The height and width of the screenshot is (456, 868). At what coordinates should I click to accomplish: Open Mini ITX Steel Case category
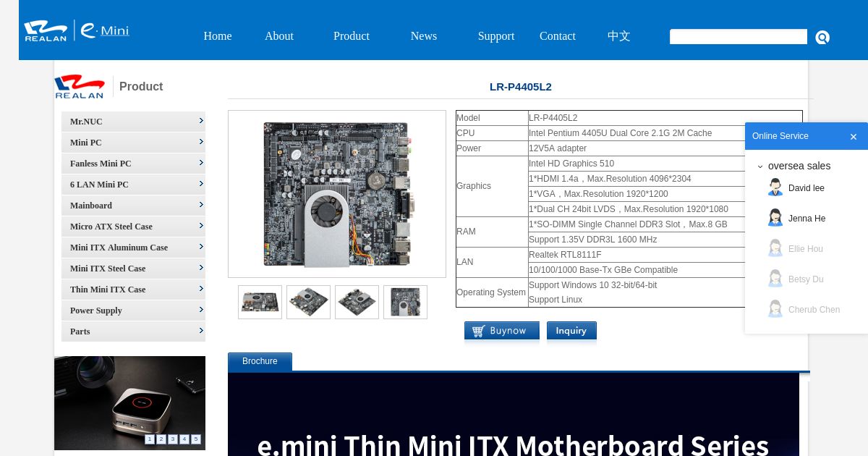click(x=133, y=269)
